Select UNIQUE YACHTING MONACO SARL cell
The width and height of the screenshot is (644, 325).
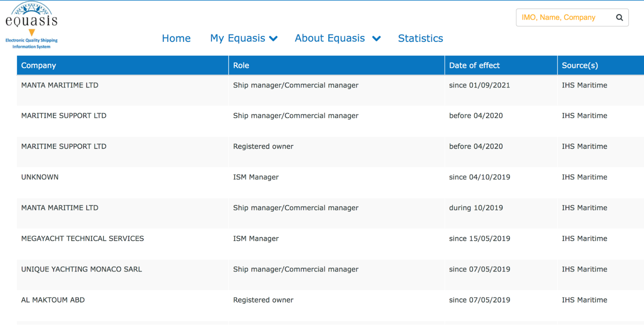click(82, 269)
